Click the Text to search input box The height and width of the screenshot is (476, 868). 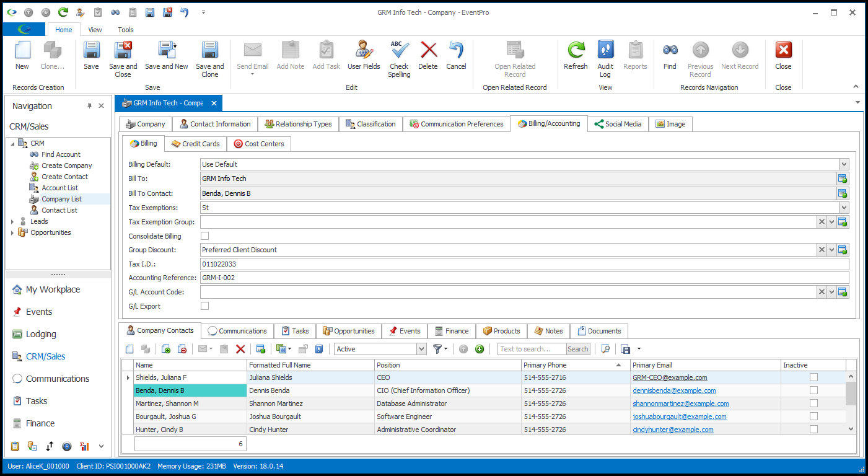tap(532, 349)
